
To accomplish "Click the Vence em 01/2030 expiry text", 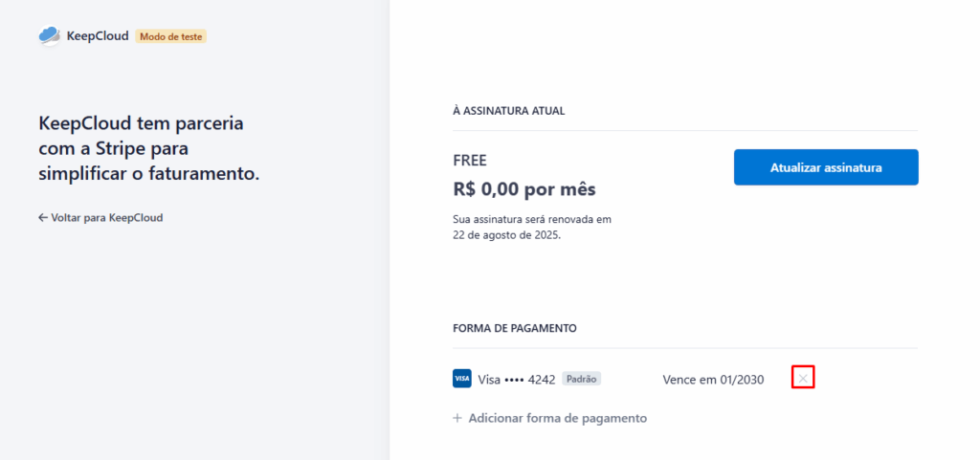I will coord(713,380).
